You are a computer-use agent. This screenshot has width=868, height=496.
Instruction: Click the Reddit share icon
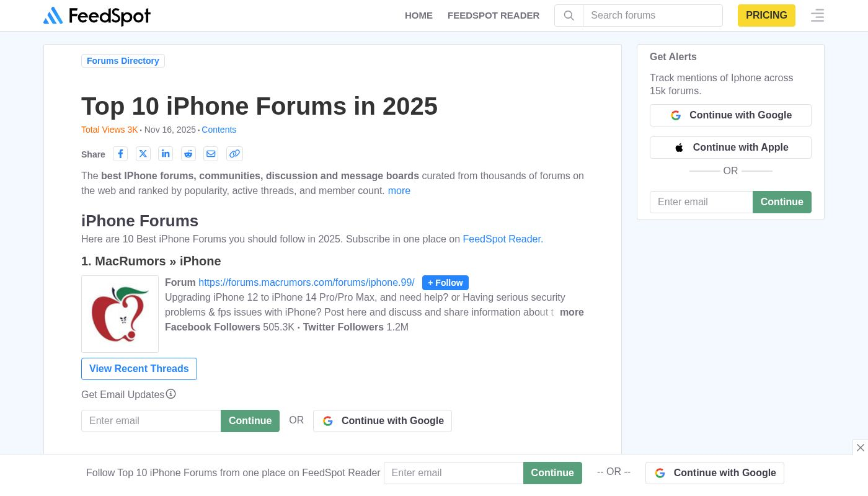click(188, 154)
